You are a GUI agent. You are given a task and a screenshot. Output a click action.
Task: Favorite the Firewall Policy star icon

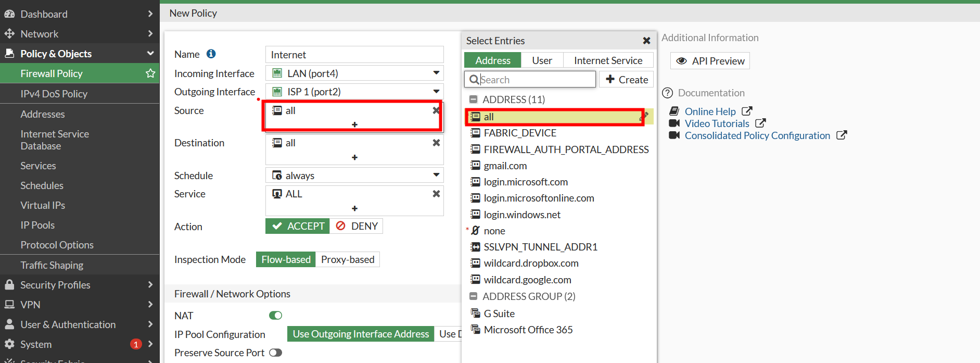pos(150,73)
